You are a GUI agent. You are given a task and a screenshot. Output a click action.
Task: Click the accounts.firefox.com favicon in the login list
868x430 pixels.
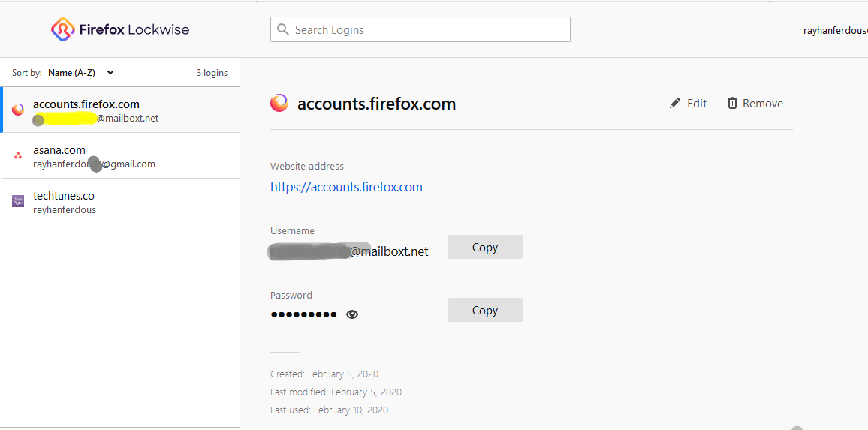18,110
